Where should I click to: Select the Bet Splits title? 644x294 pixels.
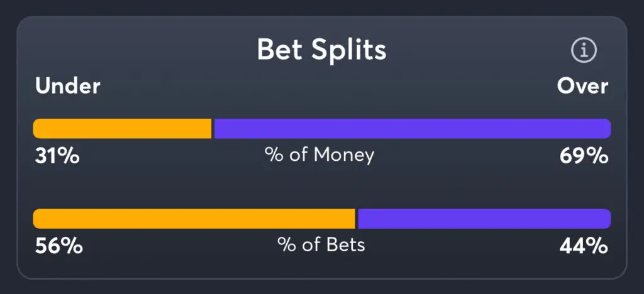pos(321,50)
